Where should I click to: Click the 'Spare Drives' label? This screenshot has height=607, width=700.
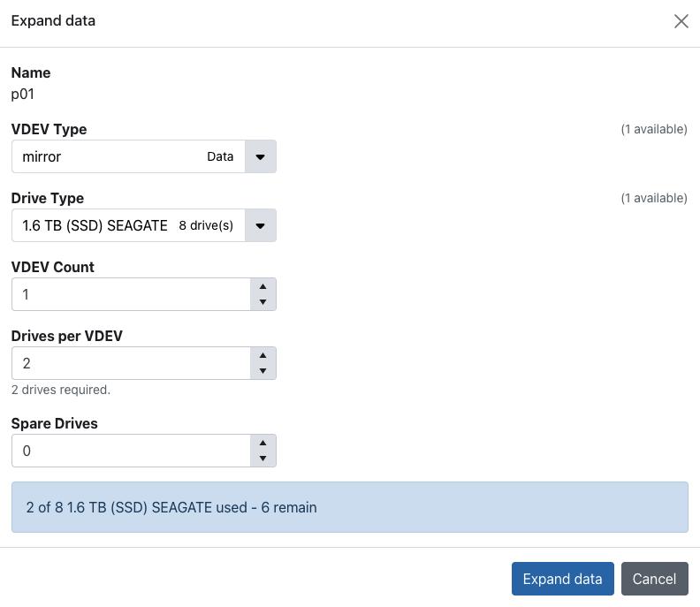tap(55, 423)
